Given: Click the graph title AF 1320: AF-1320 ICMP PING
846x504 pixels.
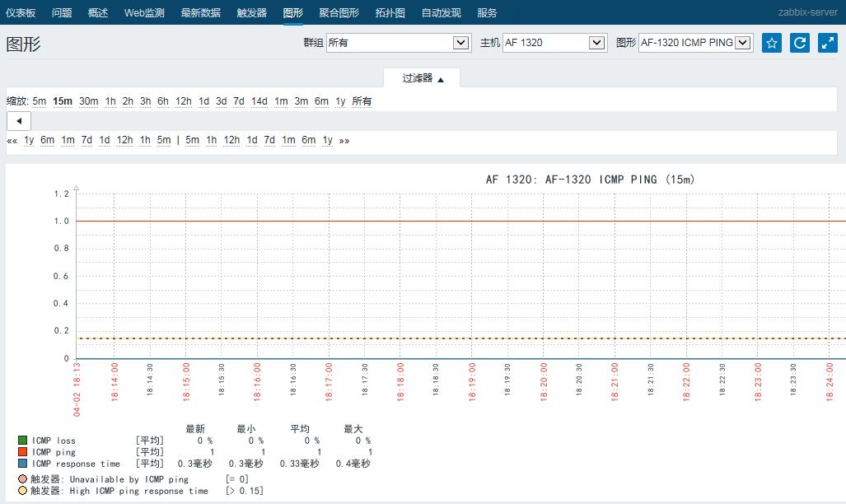Looking at the screenshot, I should (591, 180).
